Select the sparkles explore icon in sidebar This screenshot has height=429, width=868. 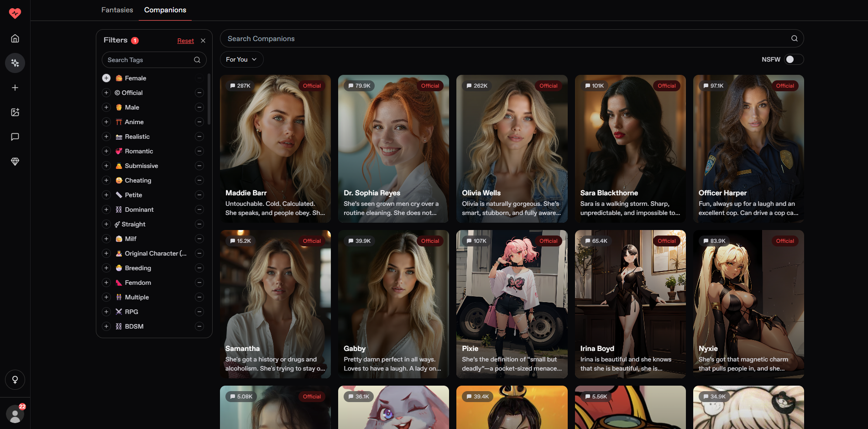(15, 63)
